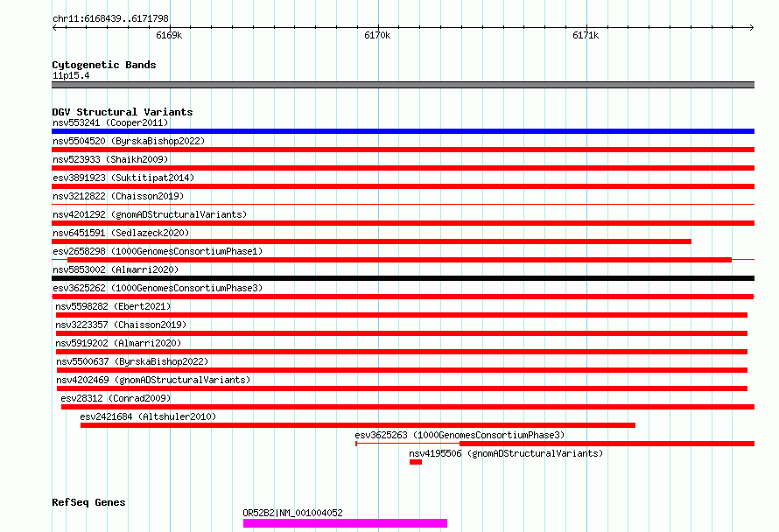The image size is (779, 532).
Task: Select the nsv6451591 (Sedlazeck2020) red bar
Action: (x=372, y=241)
